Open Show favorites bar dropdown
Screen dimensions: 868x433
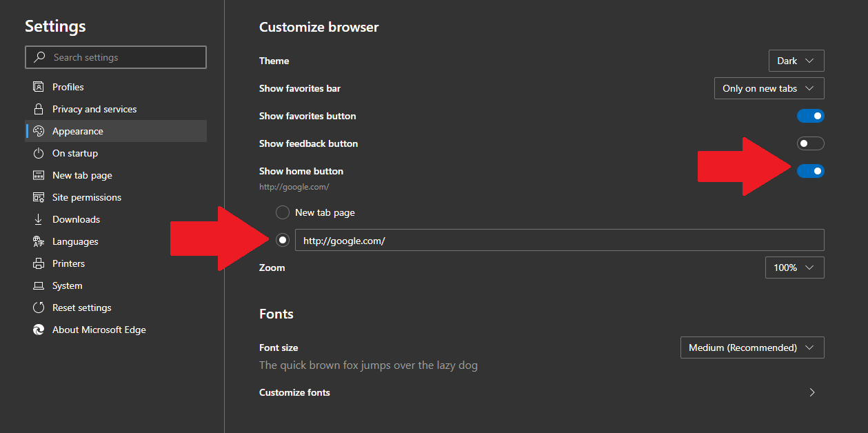(x=769, y=88)
